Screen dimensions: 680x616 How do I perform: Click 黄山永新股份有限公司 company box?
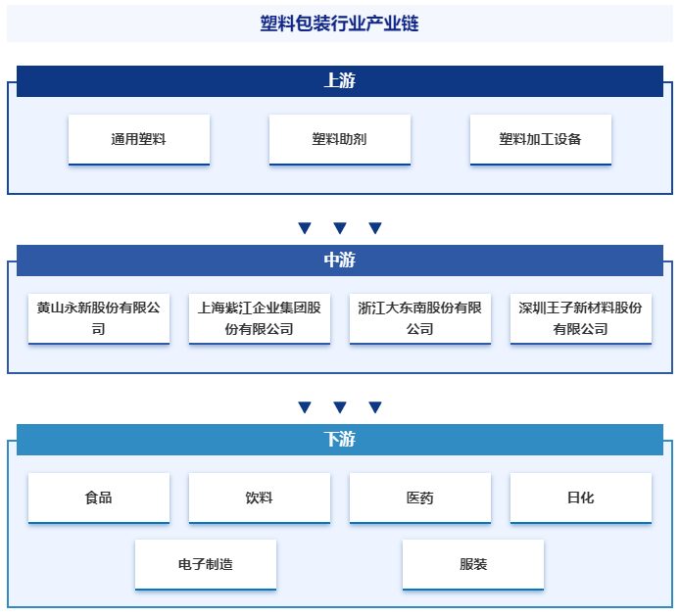click(99, 318)
